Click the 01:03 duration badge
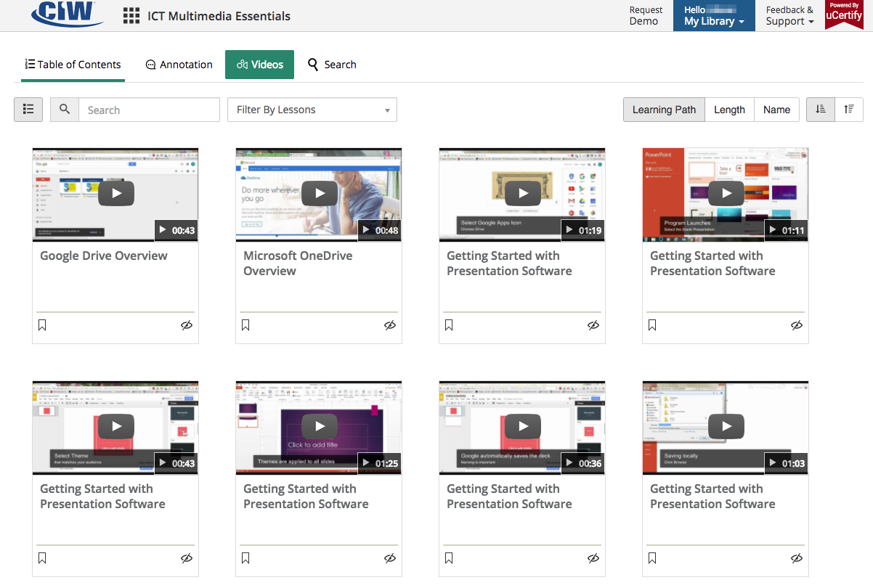Viewport: 873px width, 588px height. click(787, 463)
